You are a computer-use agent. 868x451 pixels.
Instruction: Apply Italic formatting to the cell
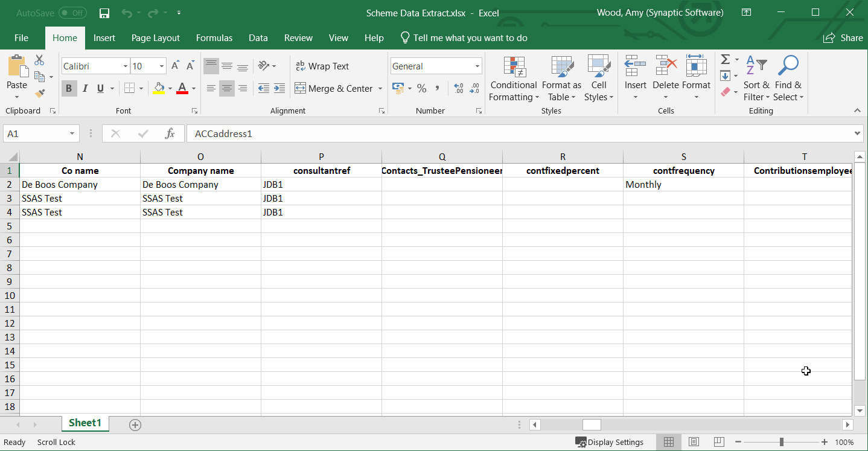click(85, 89)
